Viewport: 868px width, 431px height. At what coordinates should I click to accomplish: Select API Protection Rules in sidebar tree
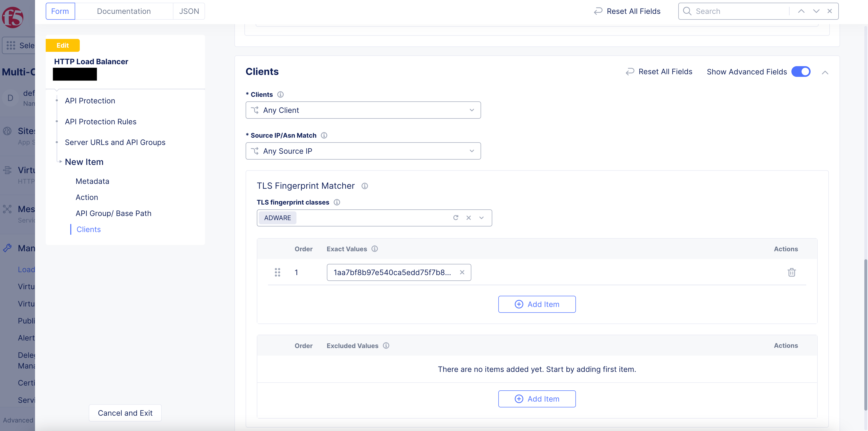(x=100, y=122)
